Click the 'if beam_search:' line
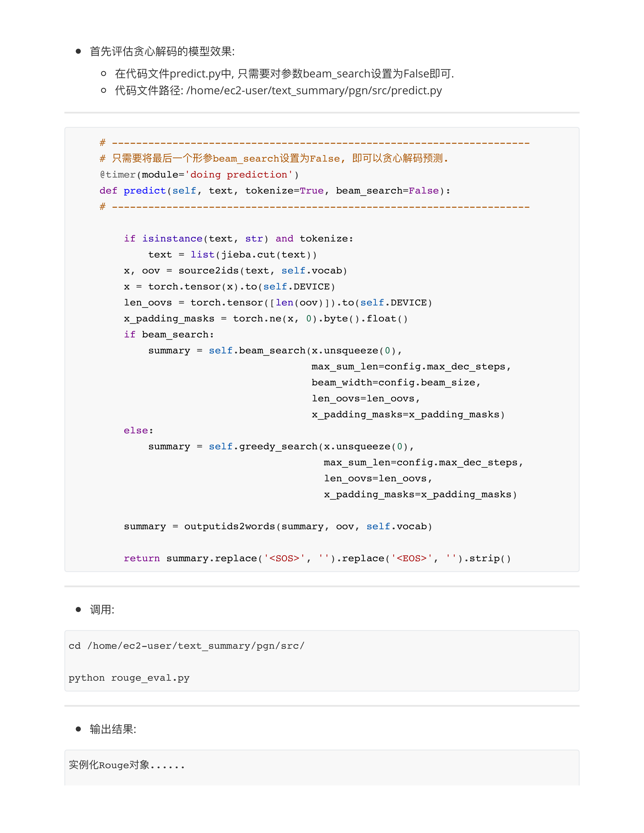644x833 pixels. [169, 335]
